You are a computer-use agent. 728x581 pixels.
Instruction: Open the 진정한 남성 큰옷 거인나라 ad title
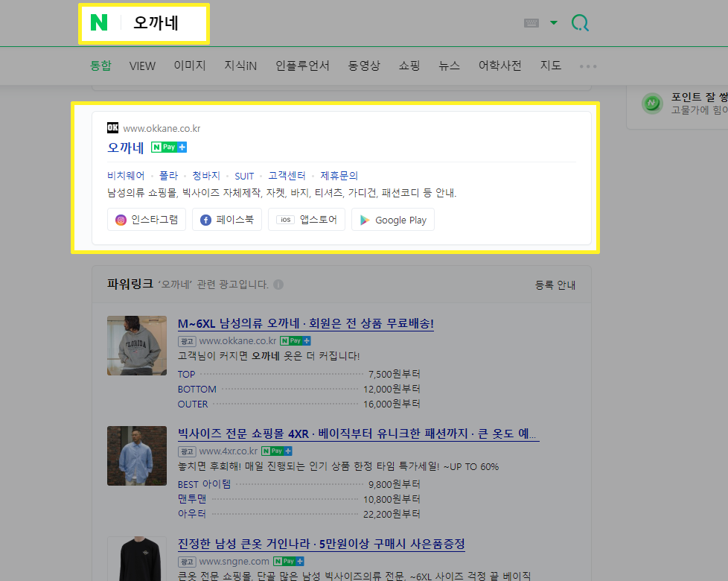click(x=322, y=544)
